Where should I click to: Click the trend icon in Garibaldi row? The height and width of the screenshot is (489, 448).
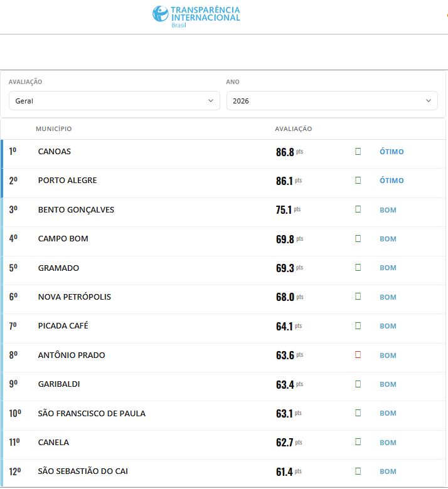pos(358,384)
